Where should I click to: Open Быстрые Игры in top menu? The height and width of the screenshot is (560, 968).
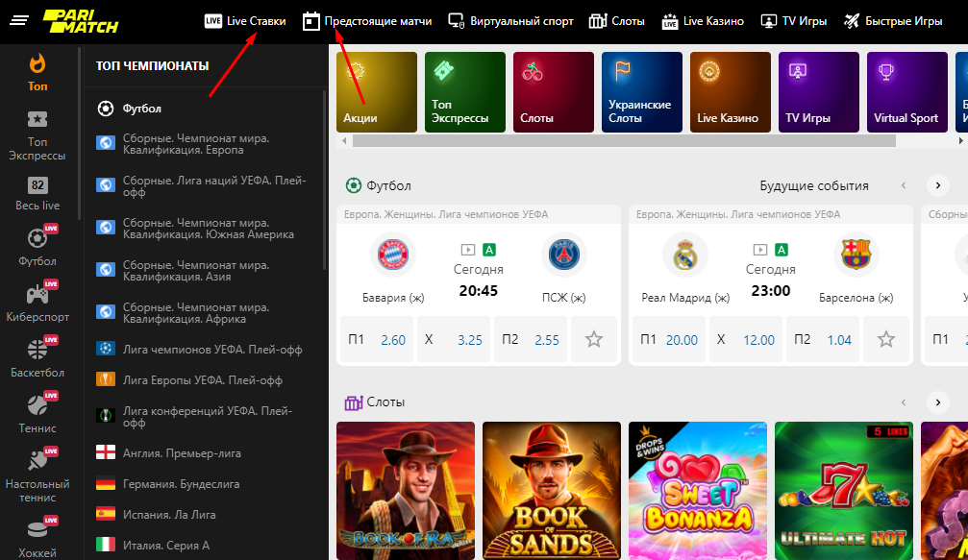(x=893, y=21)
